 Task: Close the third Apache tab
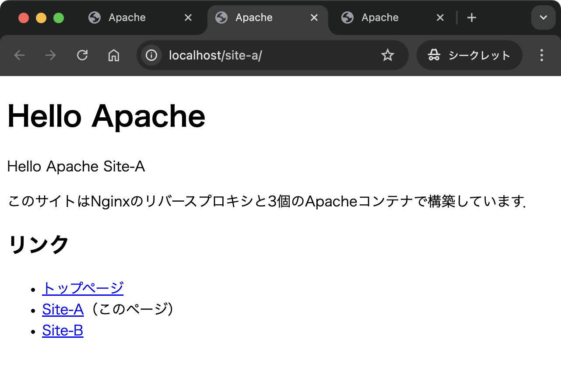[440, 18]
